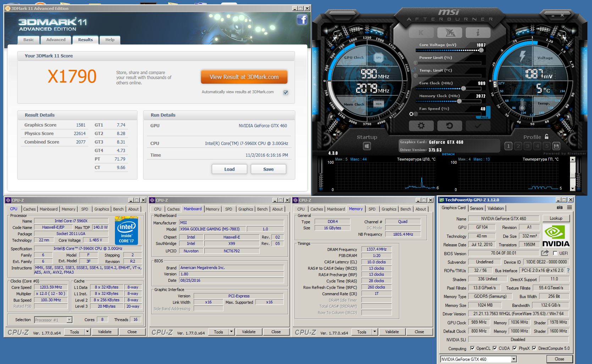Image resolution: width=592 pixels, height=364 pixels.
Task: Click the Bus Interface question mark in GPU-Z
Action: (568, 270)
